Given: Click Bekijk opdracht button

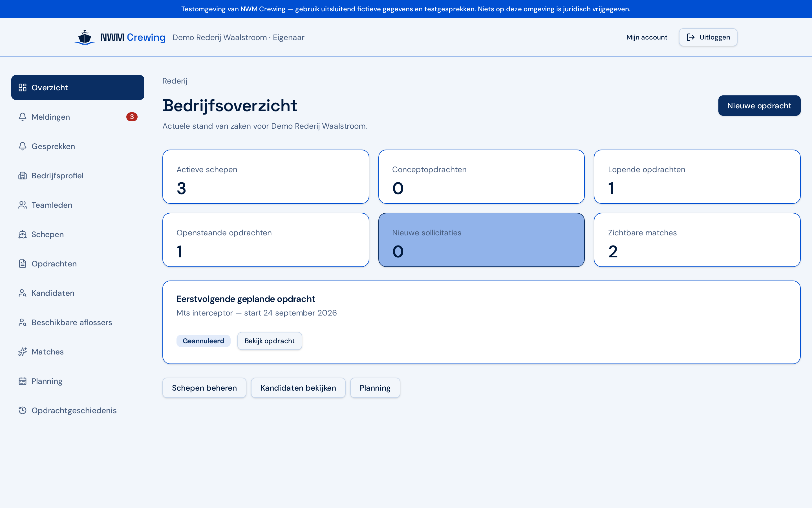Looking at the screenshot, I should (x=270, y=341).
